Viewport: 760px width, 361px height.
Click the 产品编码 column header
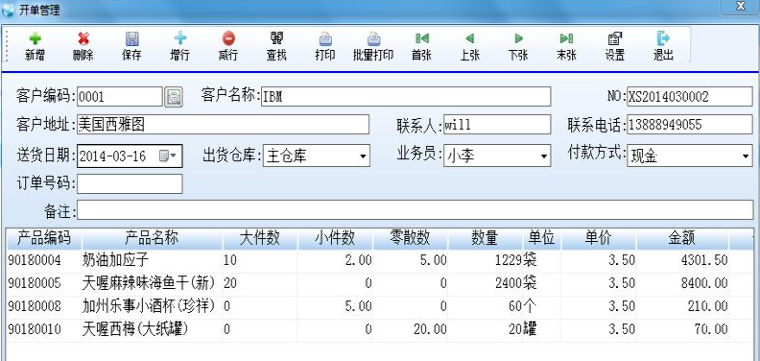pyautogui.click(x=44, y=238)
